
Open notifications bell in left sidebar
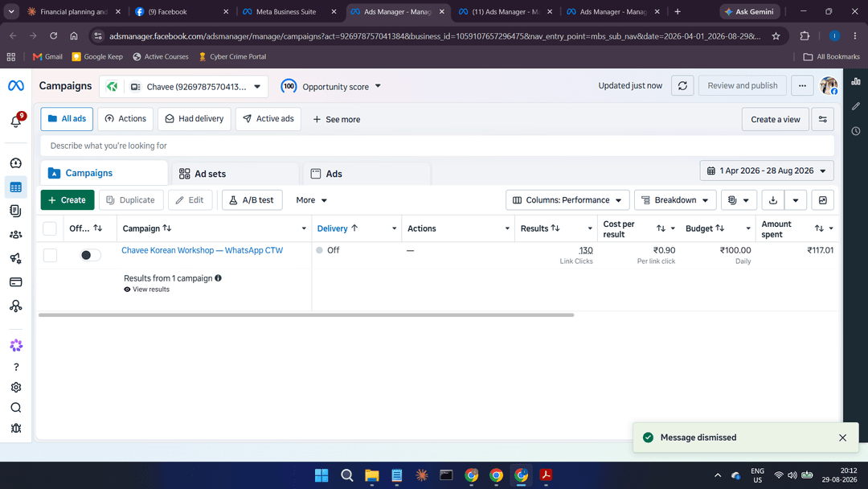click(16, 121)
